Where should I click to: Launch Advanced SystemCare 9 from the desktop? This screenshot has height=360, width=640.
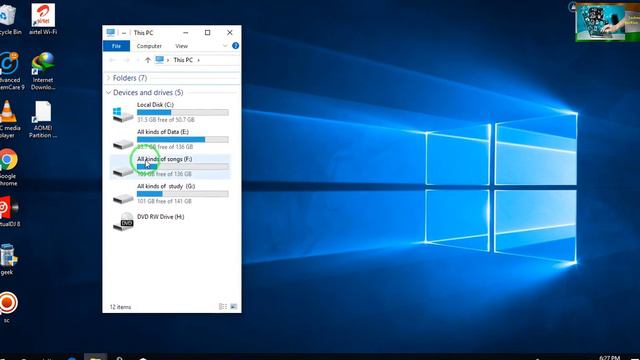click(x=10, y=70)
